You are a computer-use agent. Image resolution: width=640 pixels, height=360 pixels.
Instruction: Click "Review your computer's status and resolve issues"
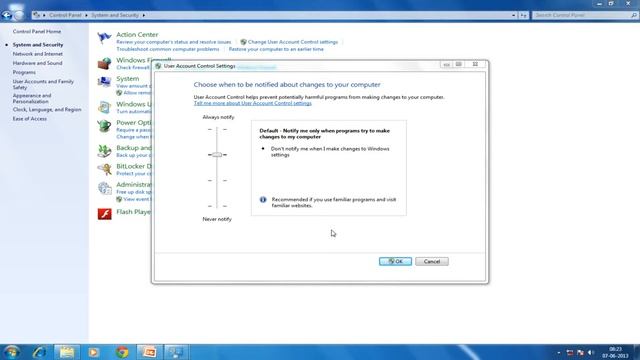point(173,42)
